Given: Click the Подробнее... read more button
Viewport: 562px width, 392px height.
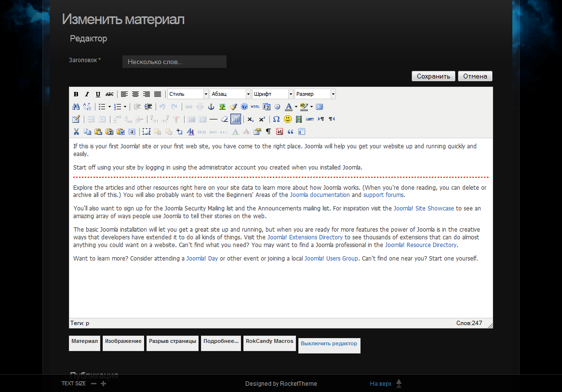Looking at the screenshot, I should tap(221, 343).
